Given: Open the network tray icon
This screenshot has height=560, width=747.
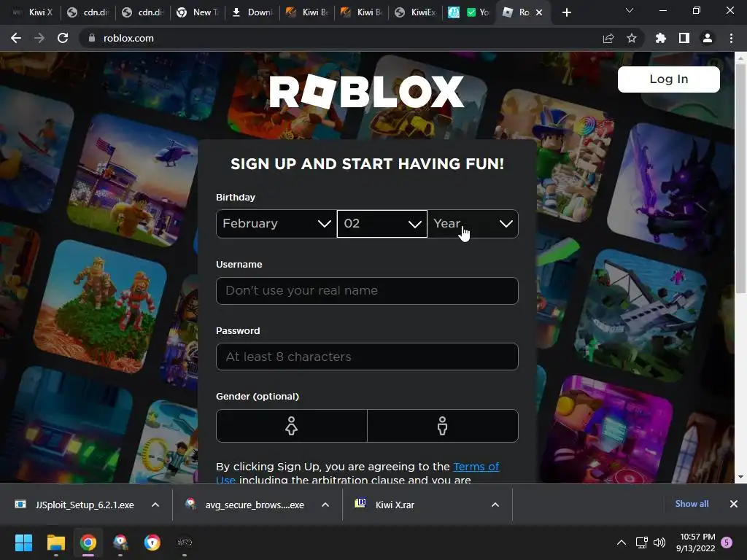Looking at the screenshot, I should 641,542.
